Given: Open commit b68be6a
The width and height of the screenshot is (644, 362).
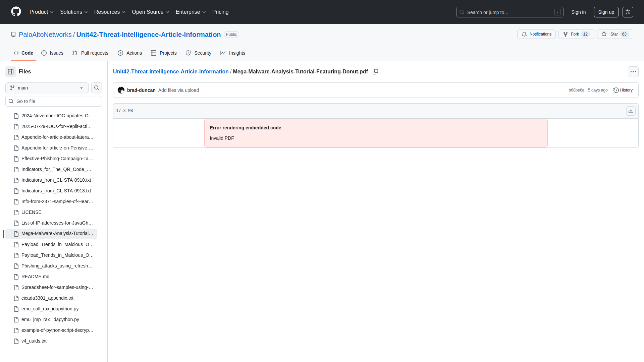Looking at the screenshot, I should point(576,90).
